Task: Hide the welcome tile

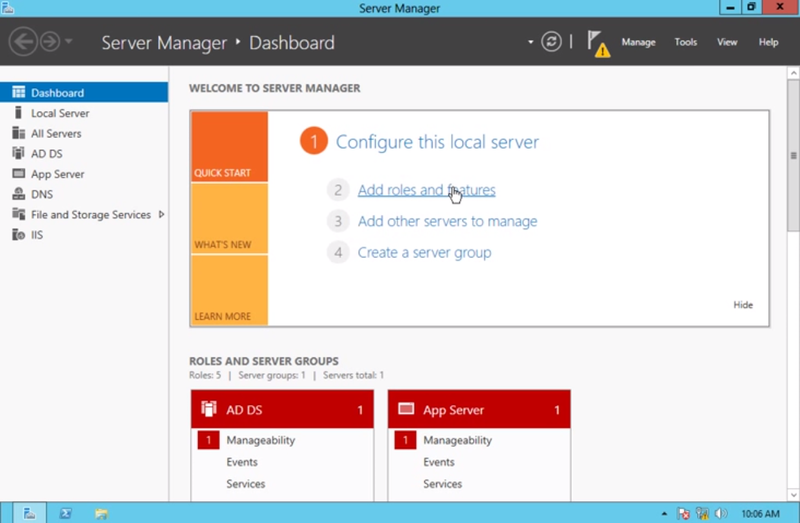Action: pyautogui.click(x=743, y=305)
